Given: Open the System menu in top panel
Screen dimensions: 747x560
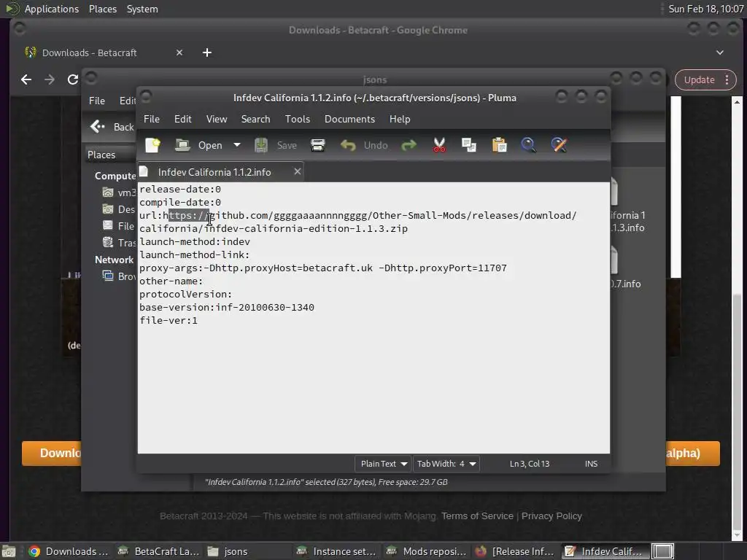Looking at the screenshot, I should tap(142, 9).
